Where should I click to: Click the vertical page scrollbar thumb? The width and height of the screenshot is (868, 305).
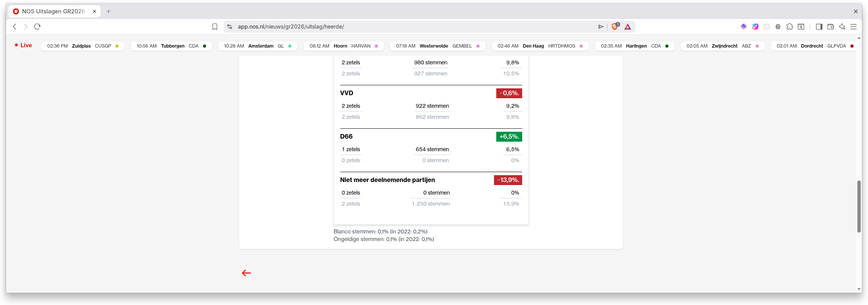(x=859, y=206)
